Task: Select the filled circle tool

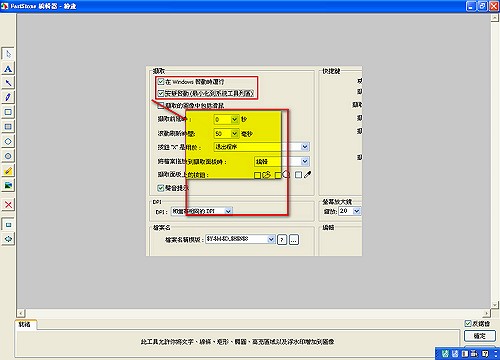Action: [8, 156]
